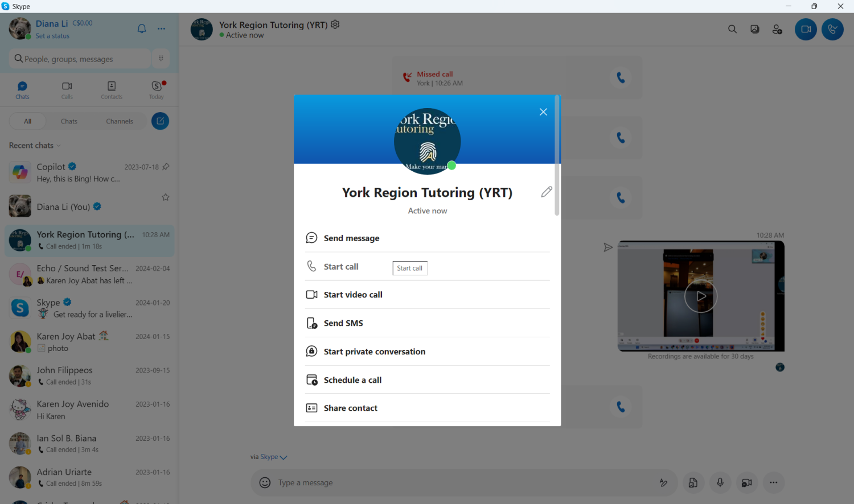854x504 pixels.
Task: Click the video message icon
Action: point(746,482)
